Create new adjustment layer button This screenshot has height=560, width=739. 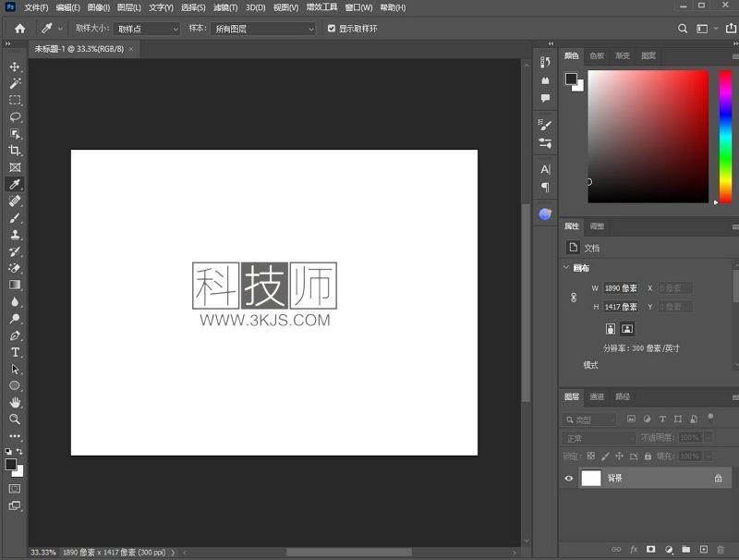tap(669, 549)
